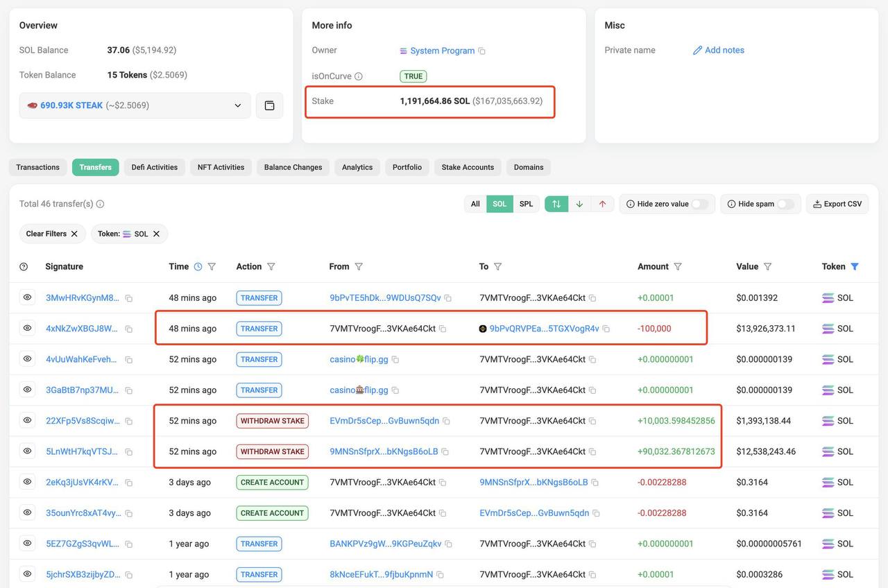Open the System Program owner link
Image resolution: width=888 pixels, height=588 pixels.
tap(443, 51)
